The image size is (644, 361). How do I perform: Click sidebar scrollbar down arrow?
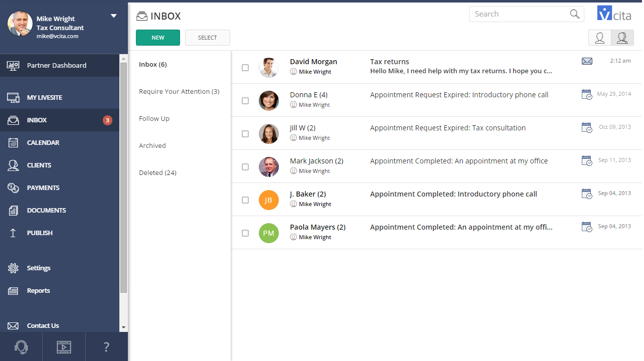coord(123,327)
